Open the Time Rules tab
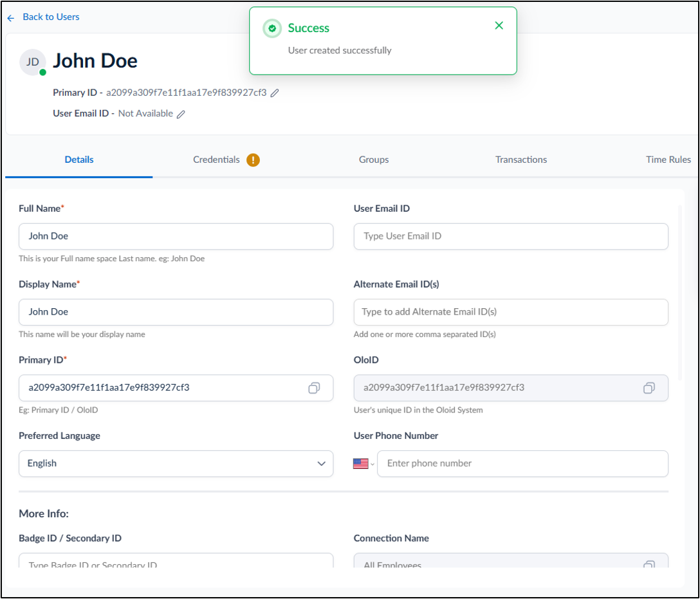 pyautogui.click(x=668, y=160)
